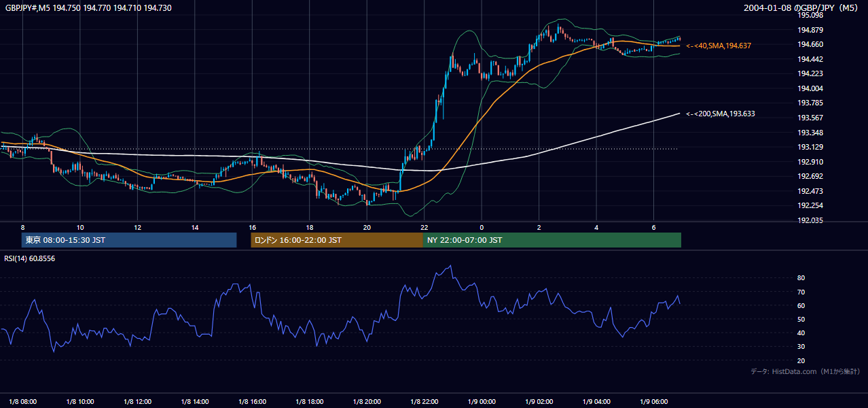868x408 pixels.
Task: Click hour label 0 on the time axis
Action: pos(482,227)
